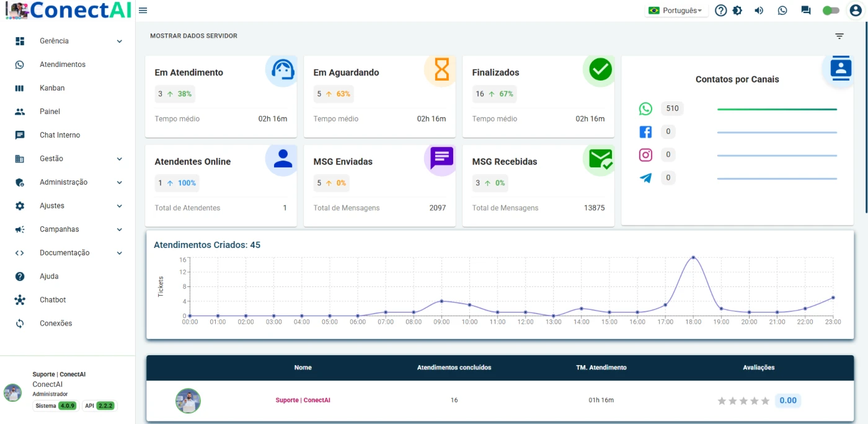Open the help question mark icon

(x=720, y=11)
